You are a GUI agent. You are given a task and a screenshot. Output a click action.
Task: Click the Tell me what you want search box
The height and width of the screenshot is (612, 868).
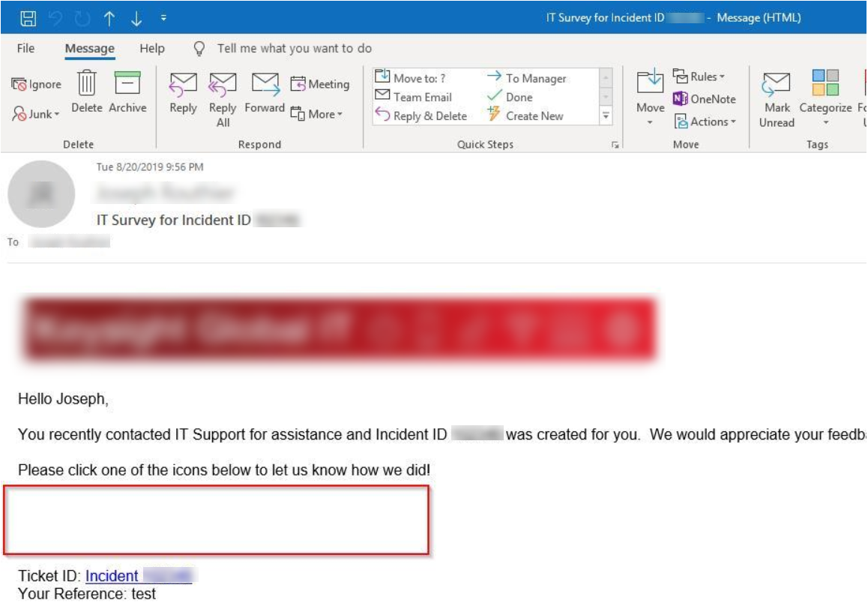pyautogui.click(x=294, y=49)
